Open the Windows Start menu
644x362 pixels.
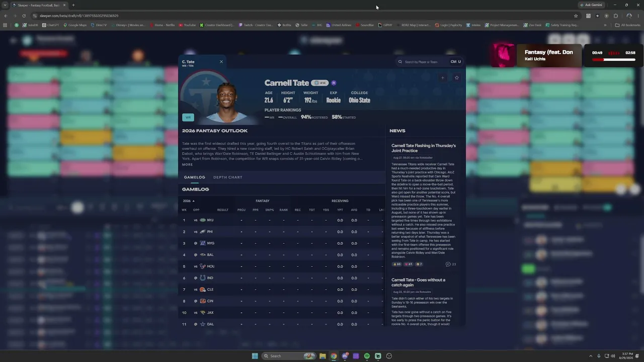tap(255, 356)
